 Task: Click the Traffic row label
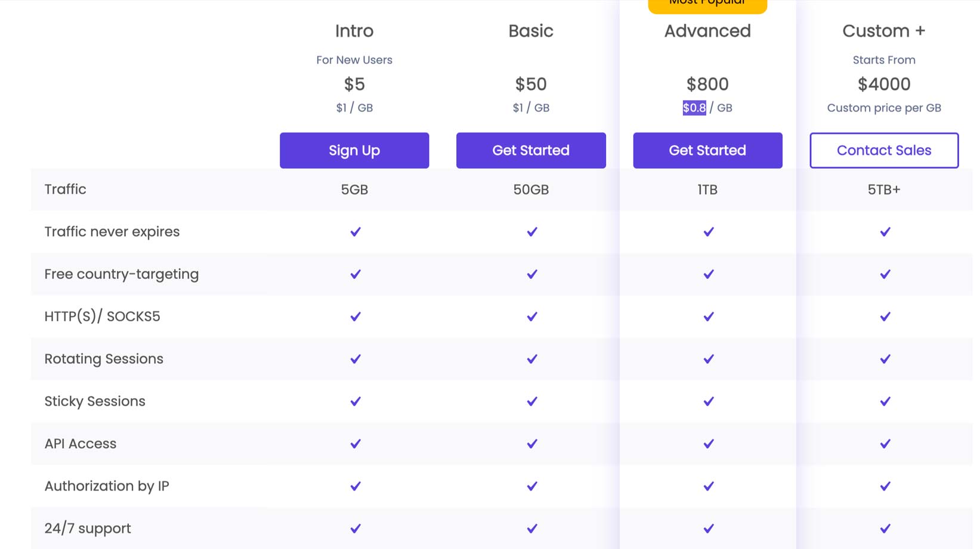[x=66, y=190]
